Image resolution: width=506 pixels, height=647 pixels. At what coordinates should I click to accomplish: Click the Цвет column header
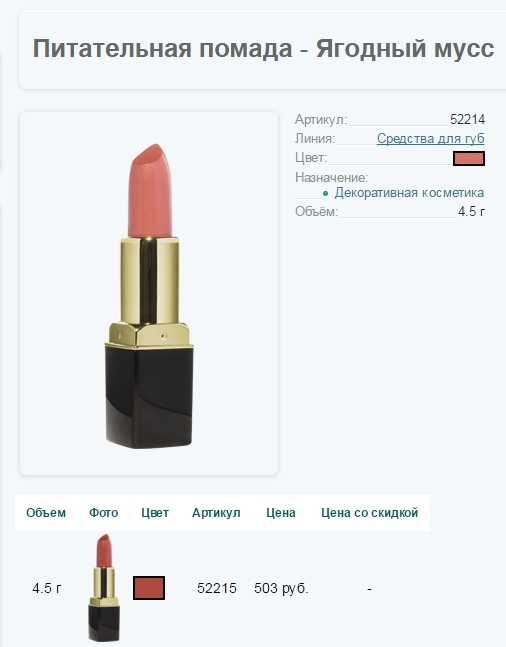(155, 513)
